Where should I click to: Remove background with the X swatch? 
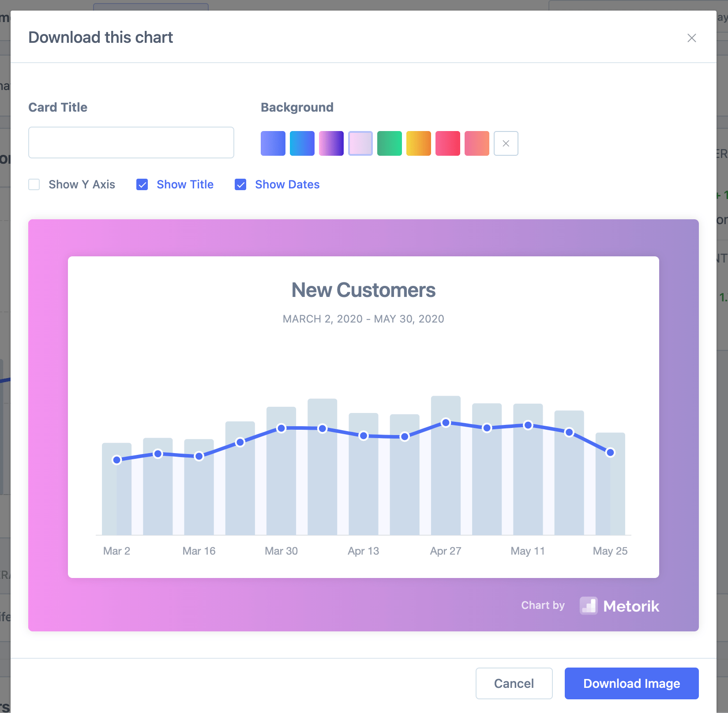pyautogui.click(x=506, y=143)
